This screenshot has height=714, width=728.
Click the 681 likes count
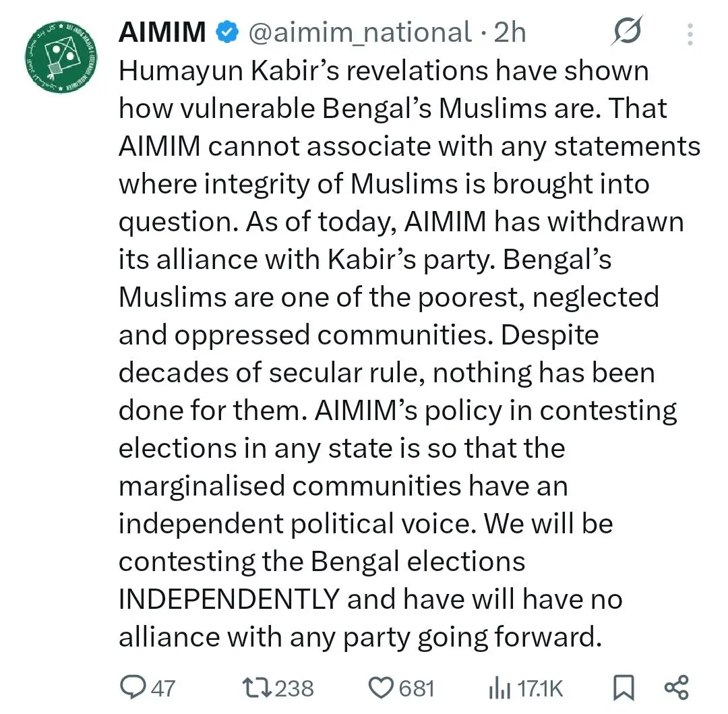(417, 688)
